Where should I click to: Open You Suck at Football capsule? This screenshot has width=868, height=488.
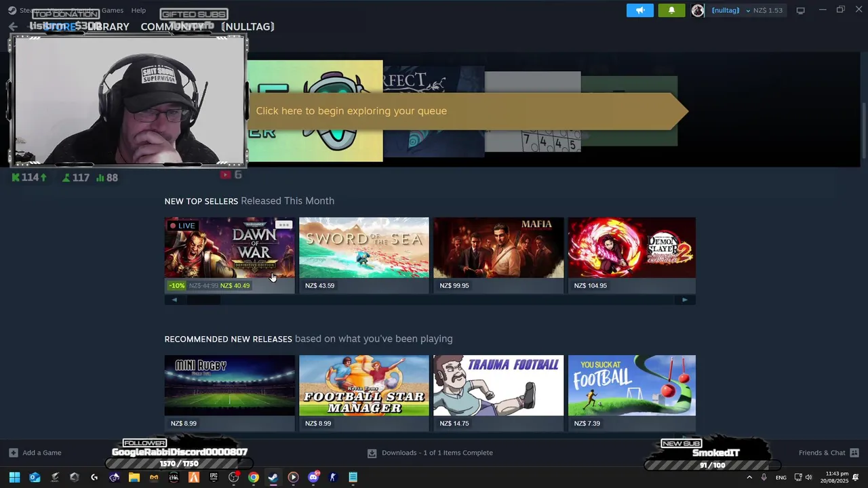(632, 392)
